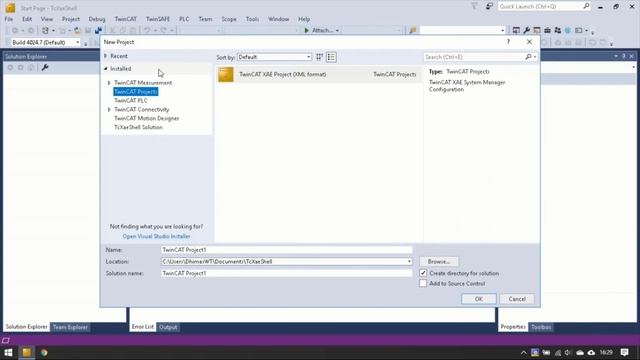640x360 pixels.
Task: Switch to medium icons list view
Action: (331, 57)
